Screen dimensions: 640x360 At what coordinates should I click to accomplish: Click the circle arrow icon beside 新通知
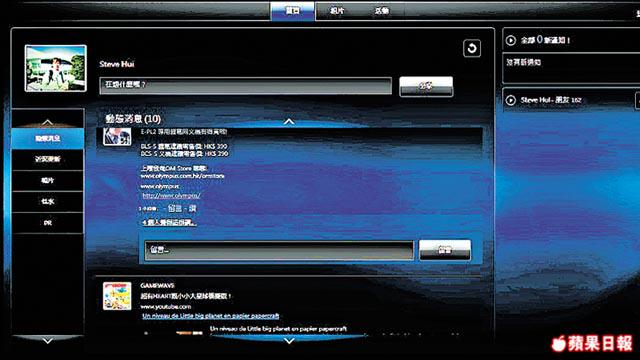511,40
